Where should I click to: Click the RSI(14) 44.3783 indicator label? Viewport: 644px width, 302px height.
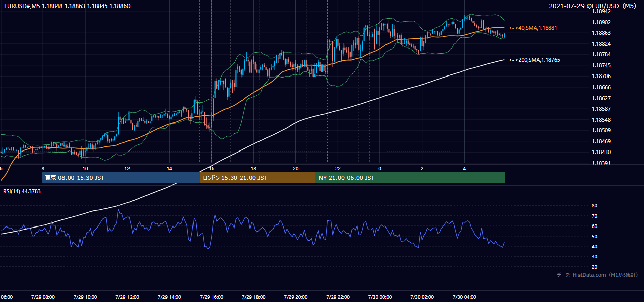[x=22, y=191]
